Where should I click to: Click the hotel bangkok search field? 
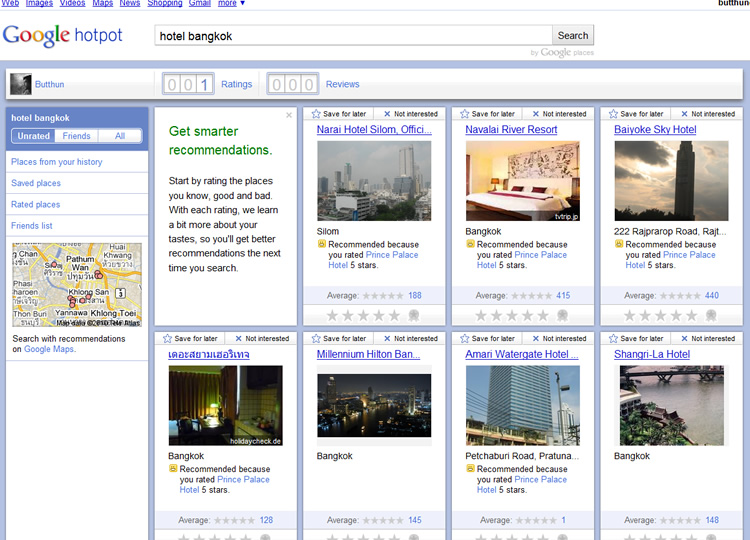click(x=353, y=36)
